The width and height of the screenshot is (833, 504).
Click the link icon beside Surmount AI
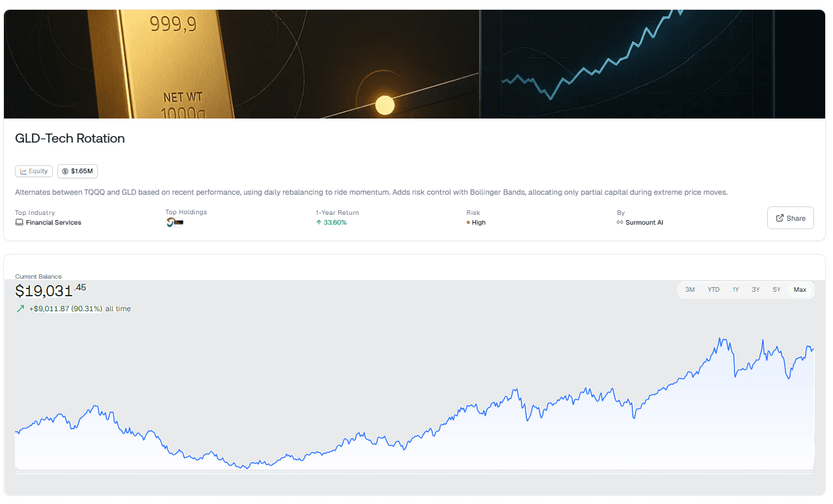[620, 223]
